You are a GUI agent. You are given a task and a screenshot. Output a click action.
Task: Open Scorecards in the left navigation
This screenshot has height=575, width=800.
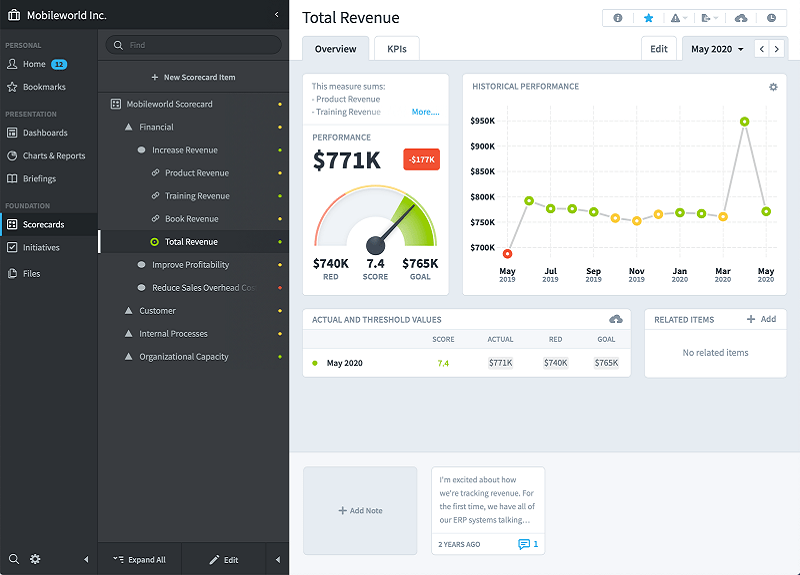[x=43, y=225]
